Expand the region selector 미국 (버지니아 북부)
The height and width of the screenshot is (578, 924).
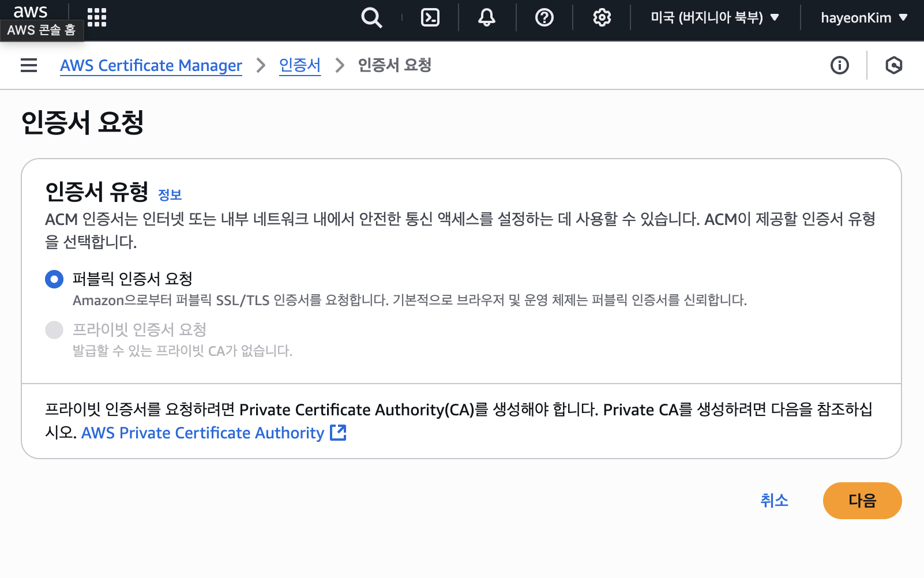pos(715,18)
